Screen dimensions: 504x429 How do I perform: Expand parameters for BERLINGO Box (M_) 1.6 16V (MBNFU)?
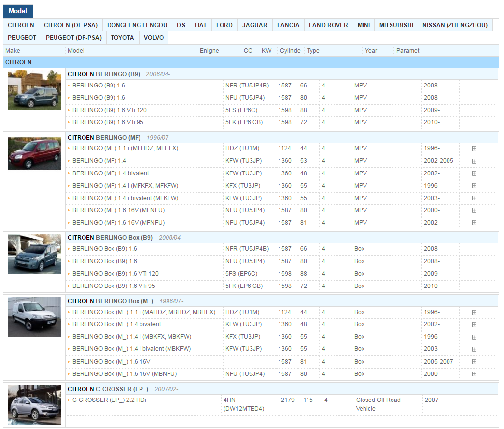474,374
